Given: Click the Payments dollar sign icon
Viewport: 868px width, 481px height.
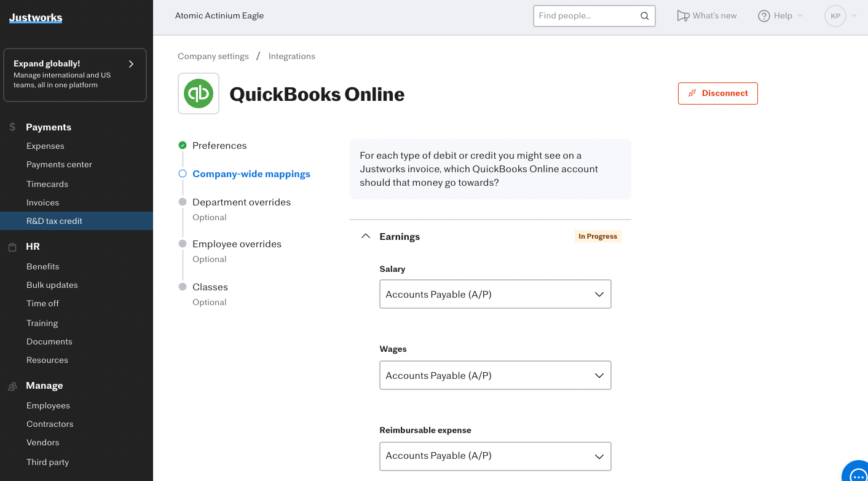Looking at the screenshot, I should 12,127.
